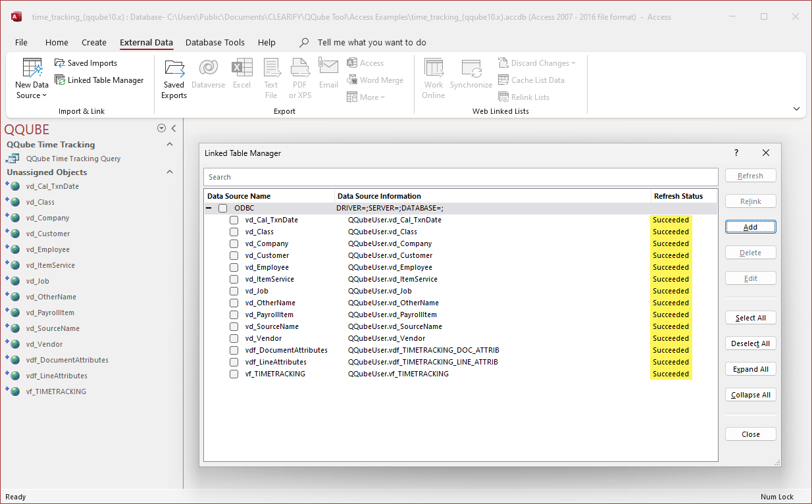Collapse Unassigned Objects group
The image size is (812, 504).
tap(170, 172)
